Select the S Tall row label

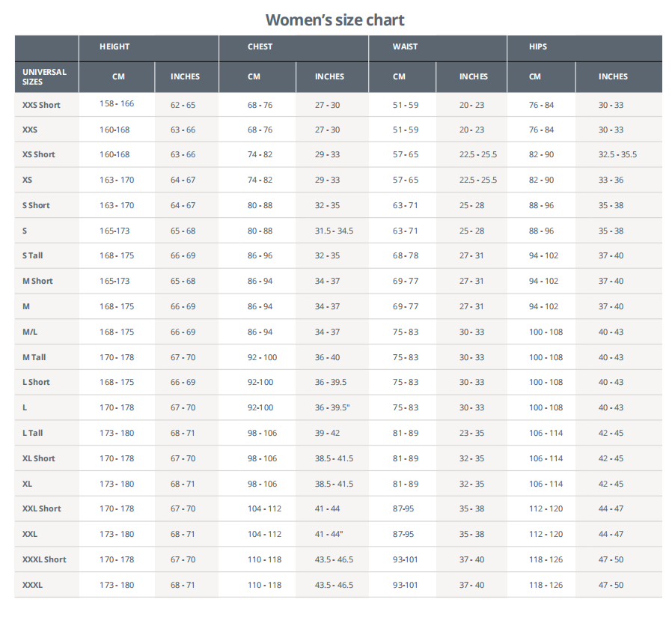[x=33, y=255]
